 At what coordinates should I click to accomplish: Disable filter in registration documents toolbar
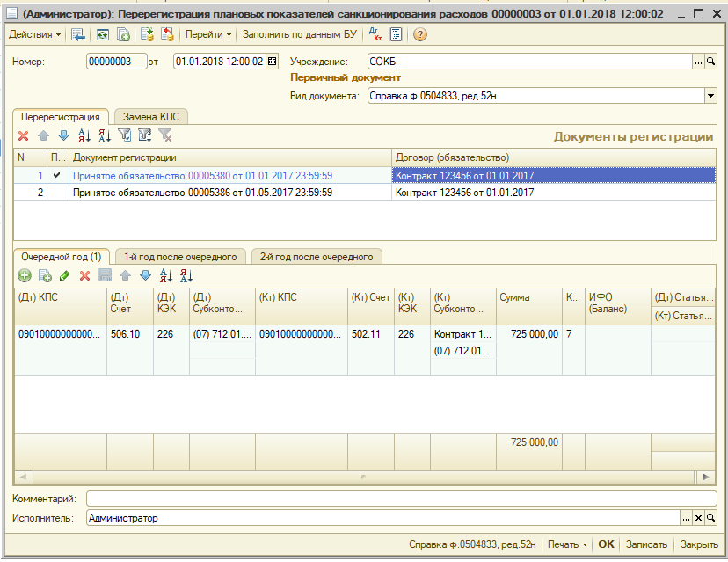[164, 135]
